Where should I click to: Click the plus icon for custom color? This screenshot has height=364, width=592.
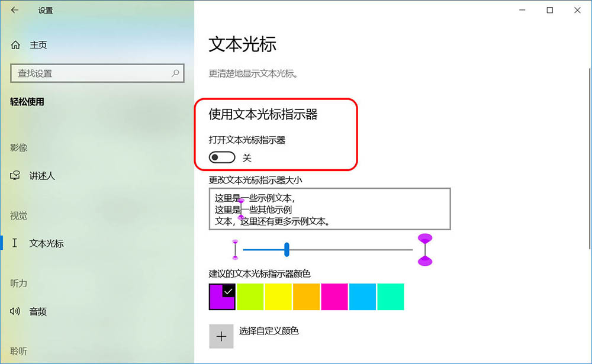point(221,336)
